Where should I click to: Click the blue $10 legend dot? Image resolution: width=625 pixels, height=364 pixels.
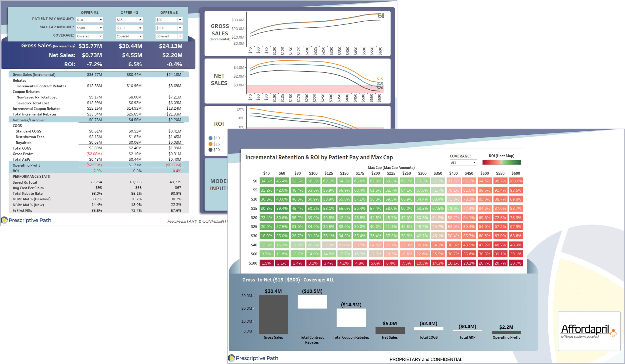coord(210,138)
